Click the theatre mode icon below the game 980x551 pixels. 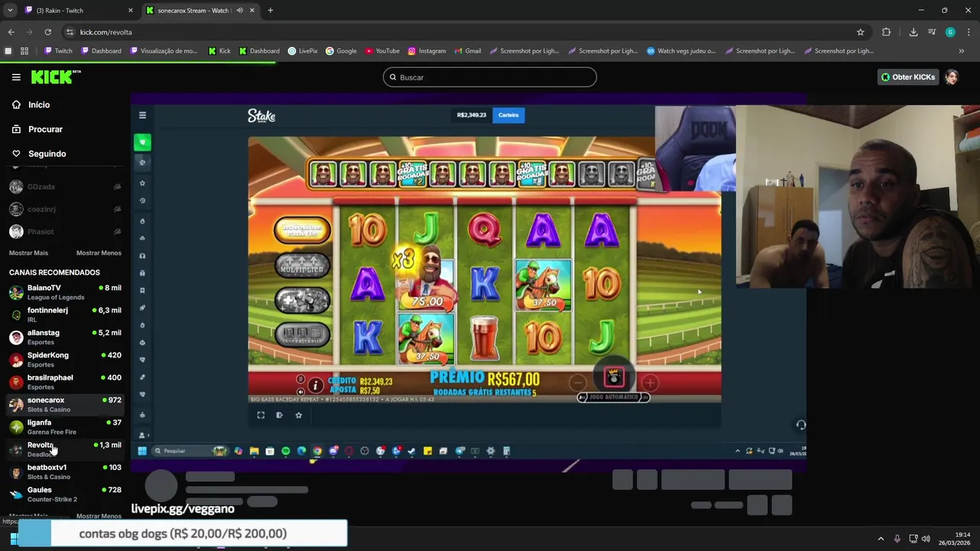[279, 415]
